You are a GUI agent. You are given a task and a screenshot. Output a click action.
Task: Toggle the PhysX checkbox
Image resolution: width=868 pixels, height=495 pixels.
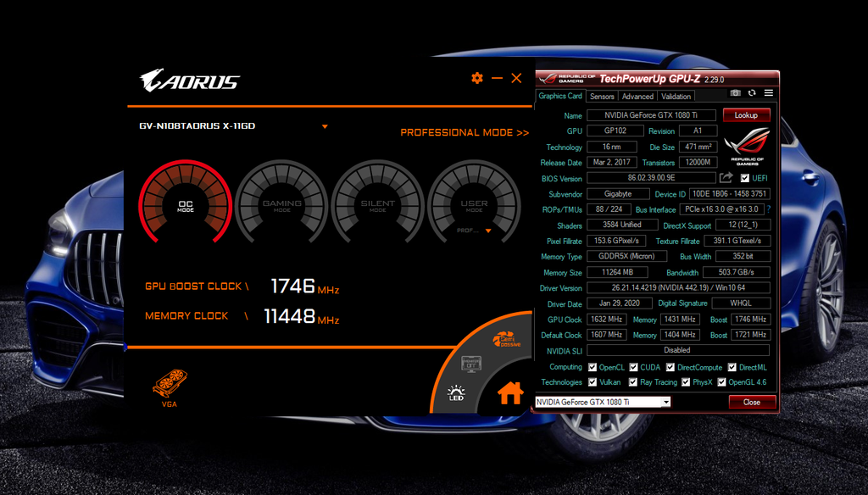pyautogui.click(x=685, y=382)
